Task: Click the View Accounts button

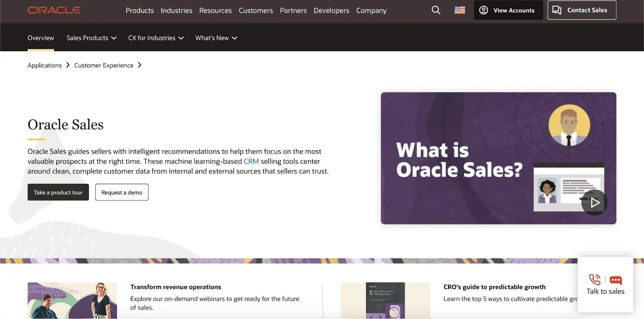Action: [508, 10]
